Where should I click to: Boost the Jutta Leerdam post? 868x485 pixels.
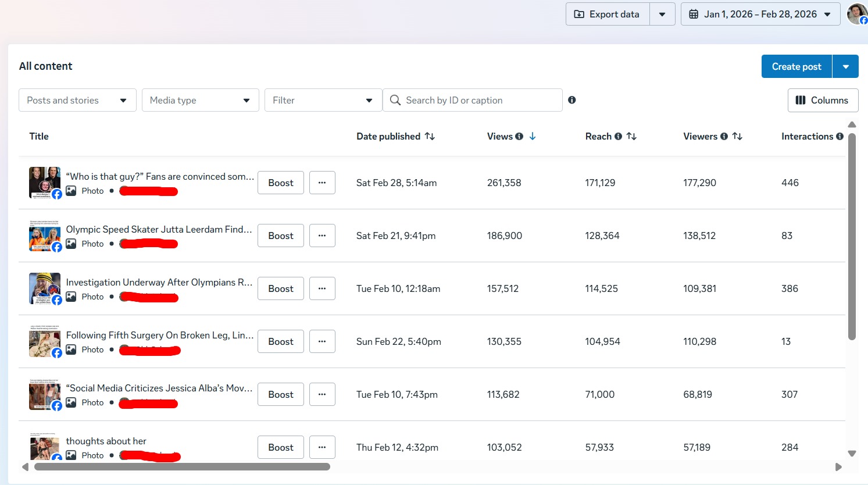click(x=281, y=236)
